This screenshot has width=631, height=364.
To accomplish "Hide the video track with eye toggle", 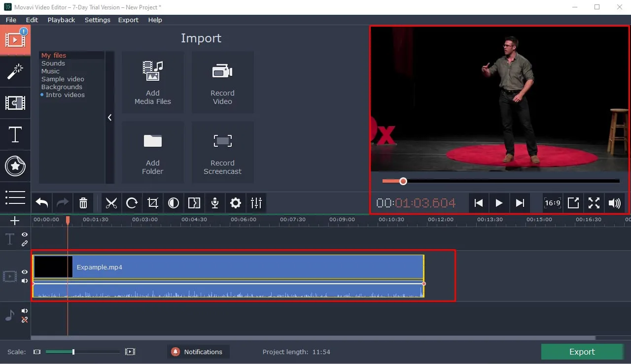I will point(24,272).
